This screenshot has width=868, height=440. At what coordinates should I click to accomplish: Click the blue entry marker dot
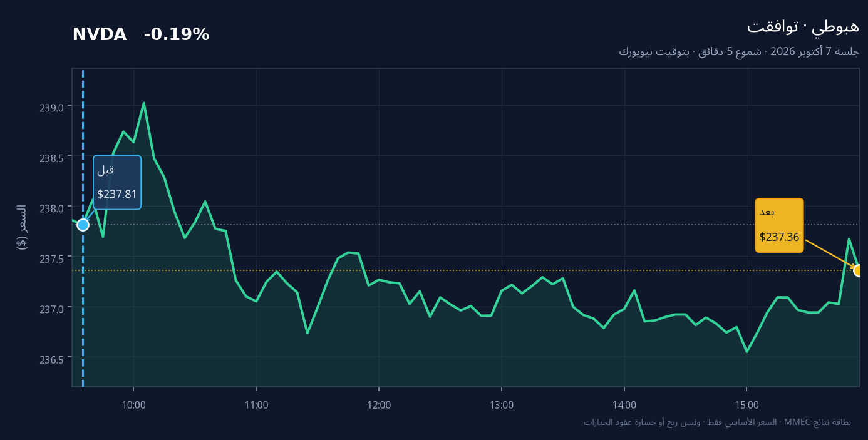click(x=83, y=225)
